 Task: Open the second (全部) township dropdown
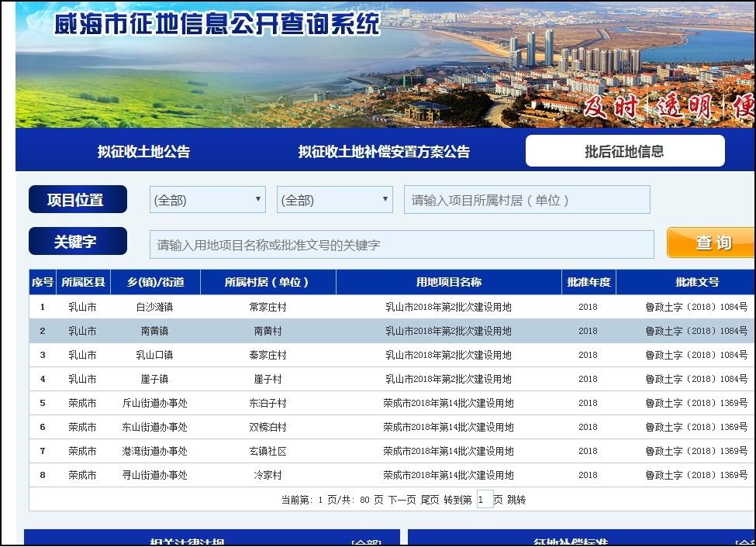coord(334,200)
